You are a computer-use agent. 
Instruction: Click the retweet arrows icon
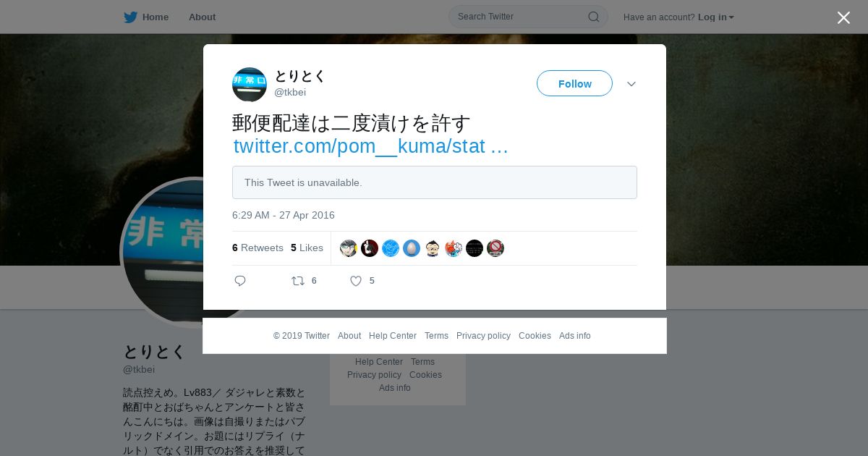[x=297, y=281]
